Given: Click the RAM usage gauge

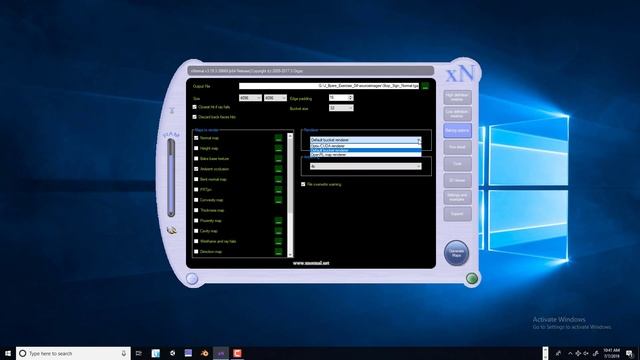Looking at the screenshot, I should [x=171, y=178].
